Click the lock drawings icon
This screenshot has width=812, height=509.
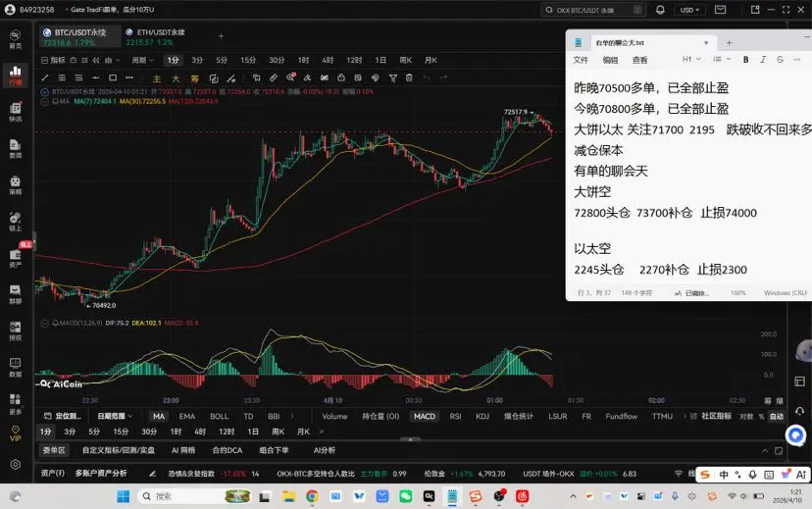point(341,77)
